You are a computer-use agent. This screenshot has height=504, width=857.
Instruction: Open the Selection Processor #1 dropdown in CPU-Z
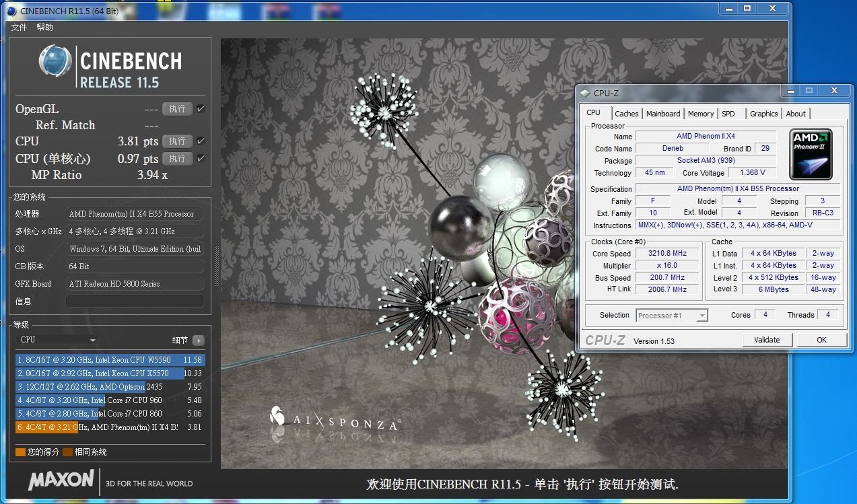click(671, 315)
